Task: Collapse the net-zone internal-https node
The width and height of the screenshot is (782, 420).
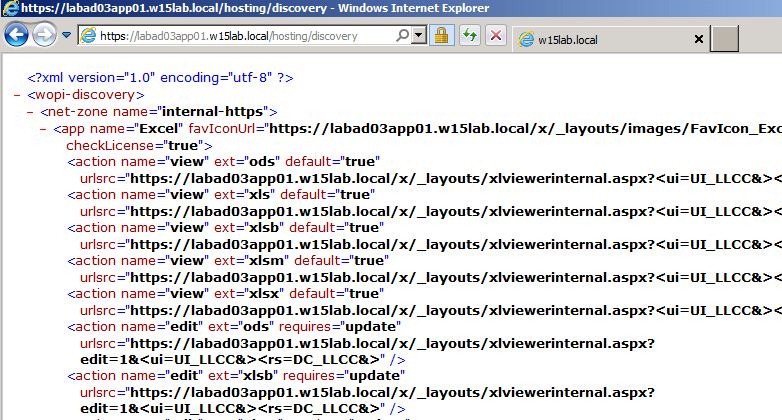Action: click(30, 112)
